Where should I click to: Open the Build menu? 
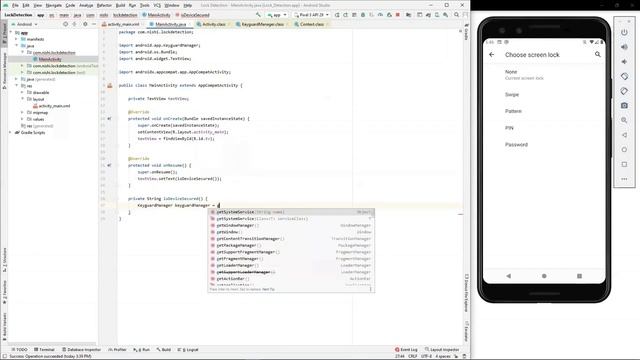click(x=120, y=5)
